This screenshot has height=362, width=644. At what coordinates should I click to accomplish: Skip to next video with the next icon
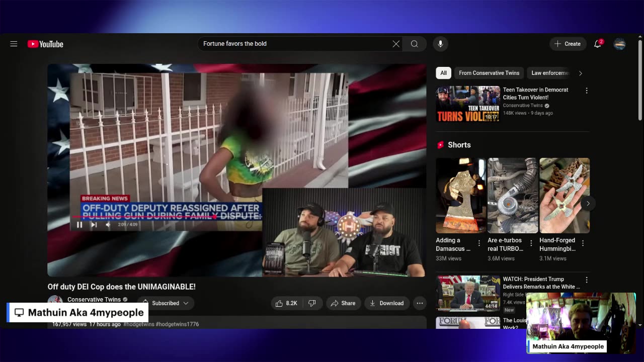pyautogui.click(x=94, y=225)
